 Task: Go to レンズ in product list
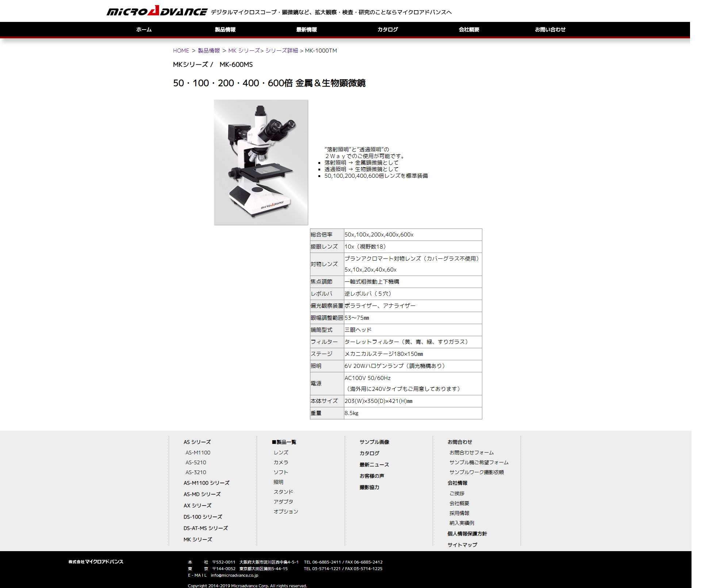(281, 453)
